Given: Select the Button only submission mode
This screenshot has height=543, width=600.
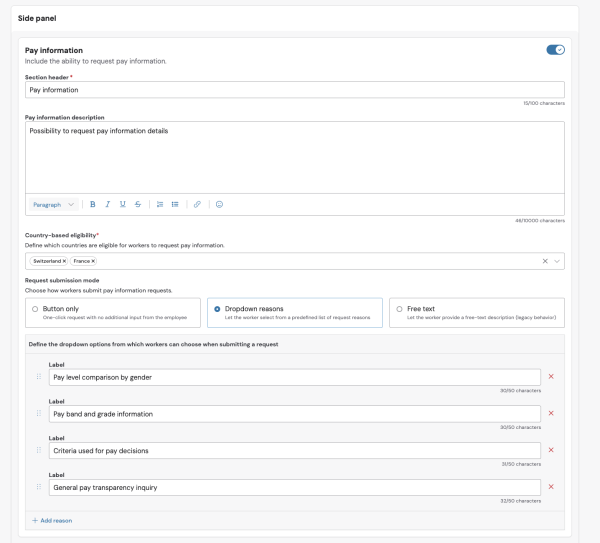Looking at the screenshot, I should (113, 313).
